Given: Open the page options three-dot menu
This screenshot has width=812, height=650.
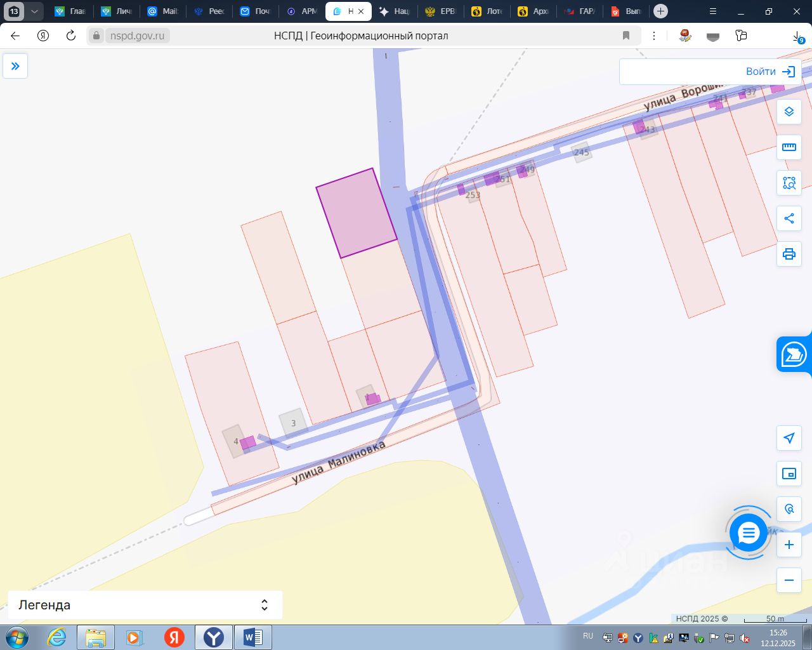Looking at the screenshot, I should click(654, 36).
